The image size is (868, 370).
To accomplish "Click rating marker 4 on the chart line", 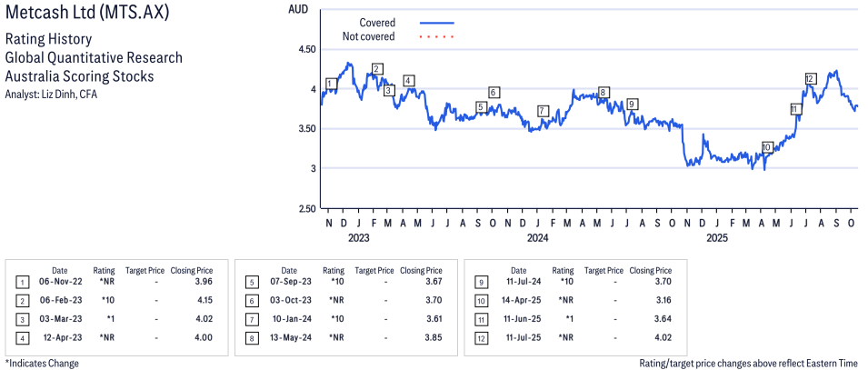I will 409,81.
